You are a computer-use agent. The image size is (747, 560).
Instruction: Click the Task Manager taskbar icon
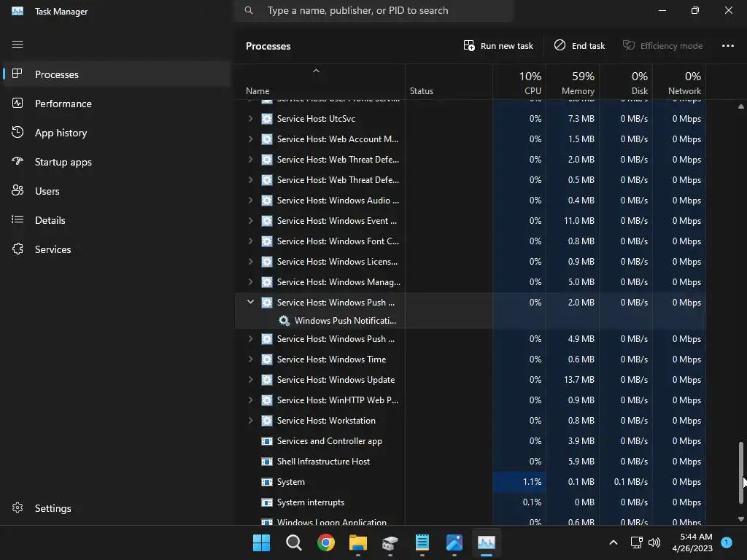(487, 542)
